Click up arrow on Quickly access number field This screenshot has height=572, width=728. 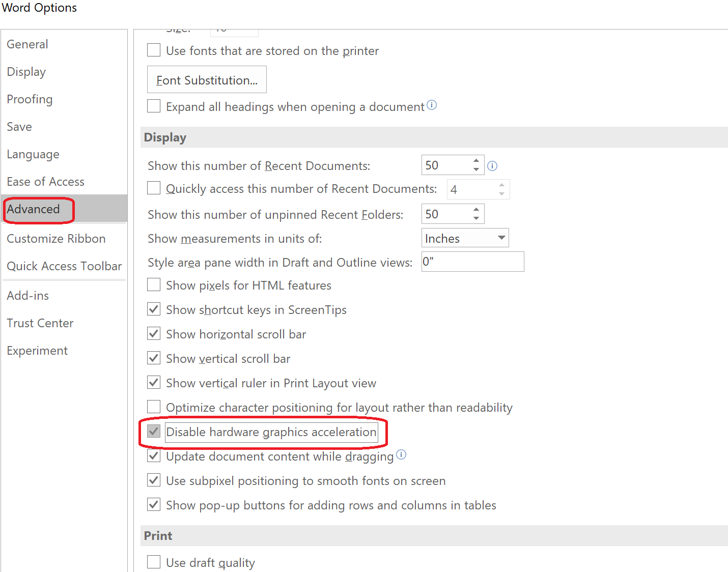501,185
